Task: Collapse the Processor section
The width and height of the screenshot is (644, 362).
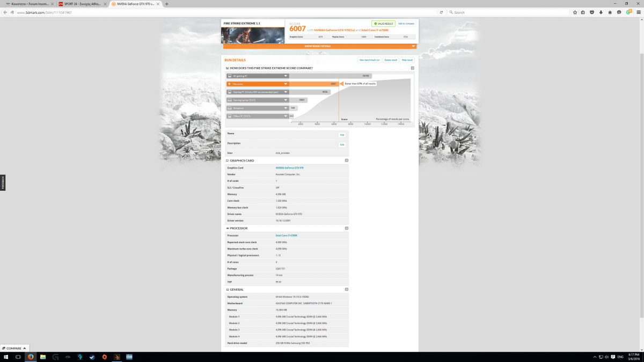Action: (347, 228)
